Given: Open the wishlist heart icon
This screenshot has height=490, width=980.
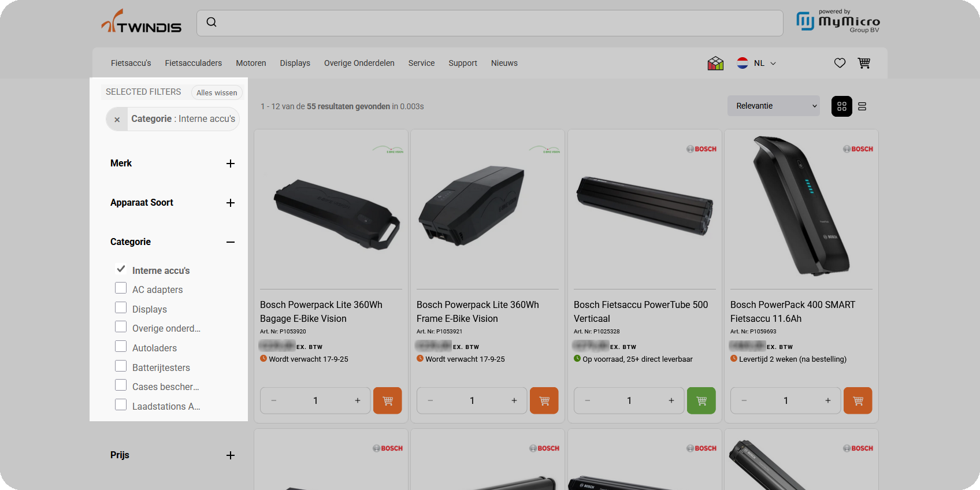Looking at the screenshot, I should coord(840,63).
